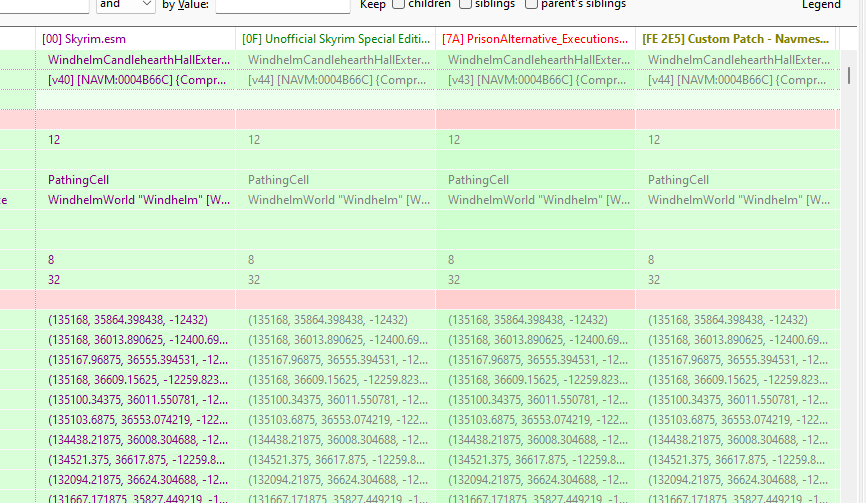Click value 32 in Skyrim.esm column

pos(136,280)
